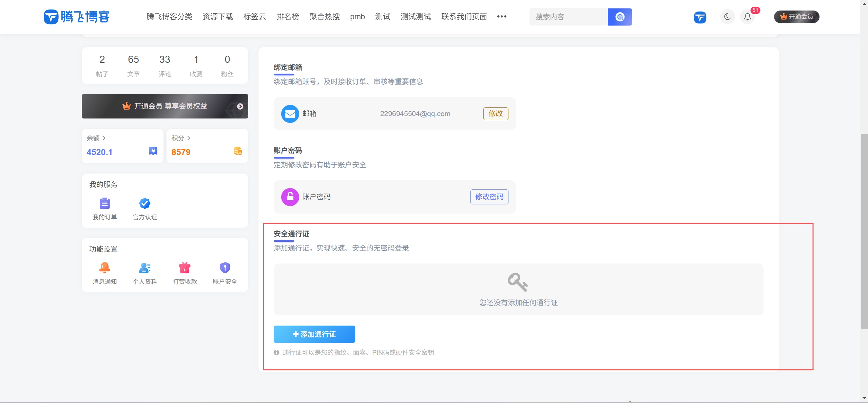Click the wallet icon beside balance 4520.1

tap(152, 151)
